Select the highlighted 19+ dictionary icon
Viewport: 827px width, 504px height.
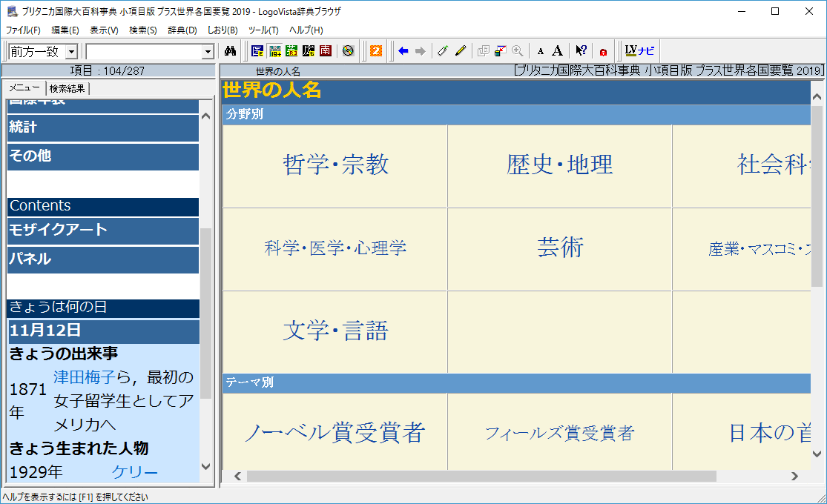point(274,51)
